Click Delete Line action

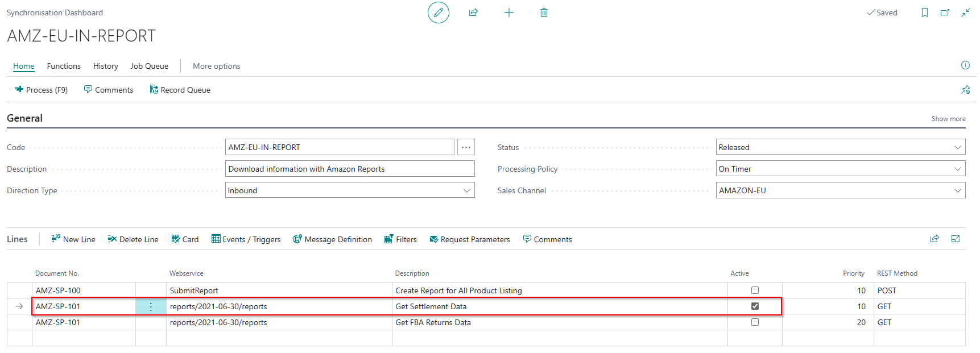133,239
